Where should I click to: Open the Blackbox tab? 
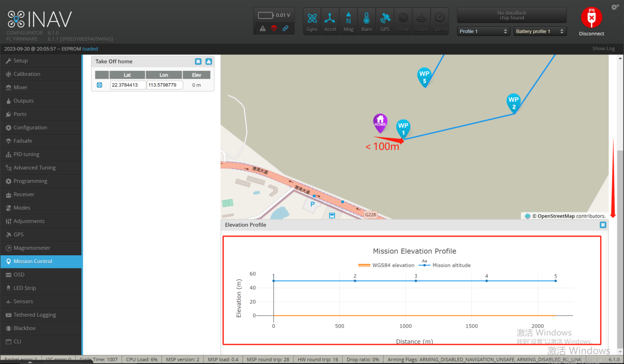(x=41, y=328)
